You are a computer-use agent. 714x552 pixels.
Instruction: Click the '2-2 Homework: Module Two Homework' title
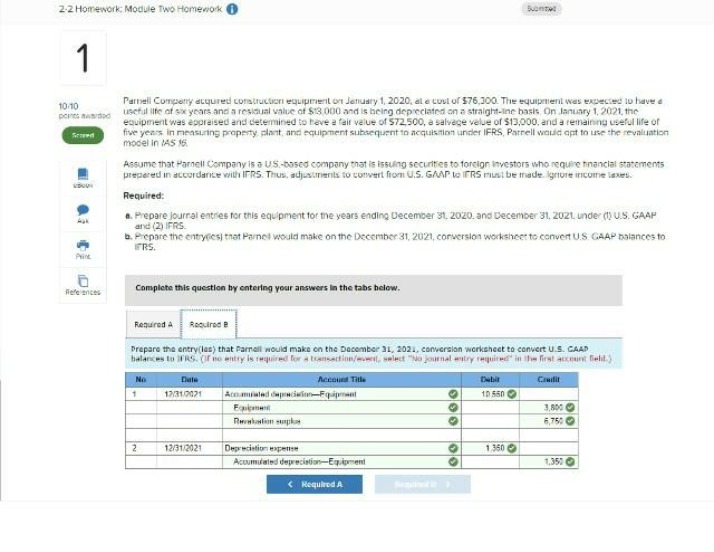coord(140,9)
